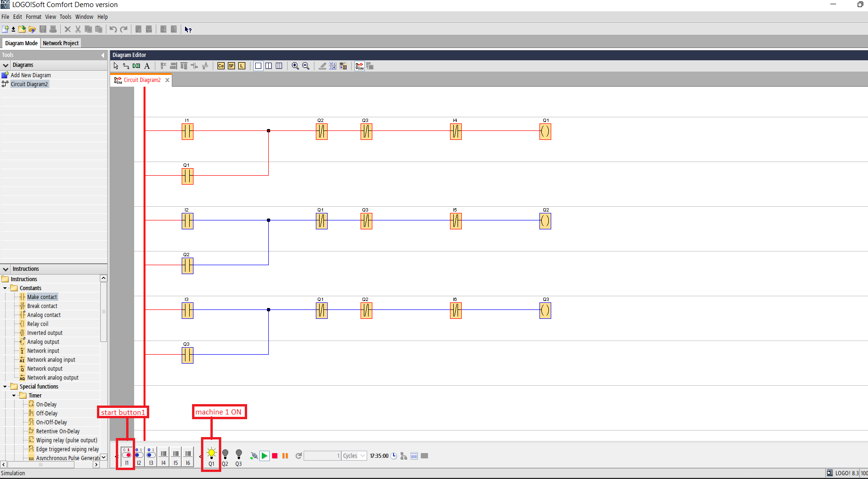Screen dimensions: 868x479
Task: Select the text label tool (A)
Action: tap(147, 65)
